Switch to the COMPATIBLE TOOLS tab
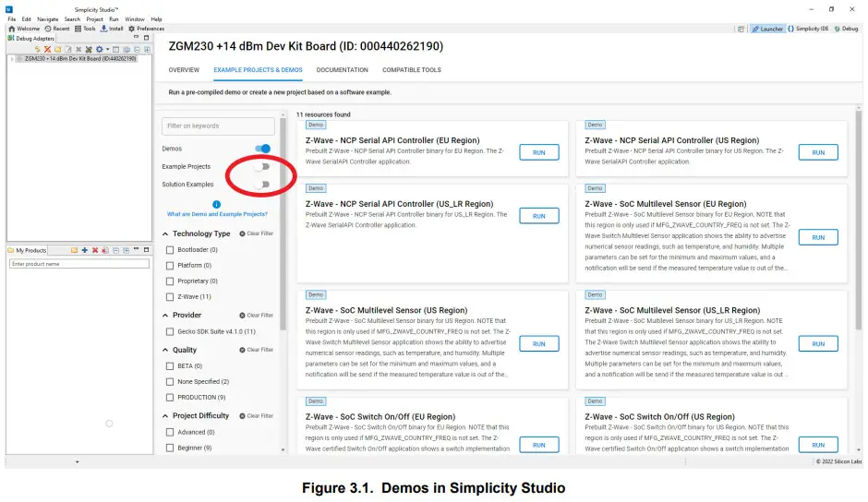The height and width of the screenshot is (502, 868). pyautogui.click(x=411, y=70)
